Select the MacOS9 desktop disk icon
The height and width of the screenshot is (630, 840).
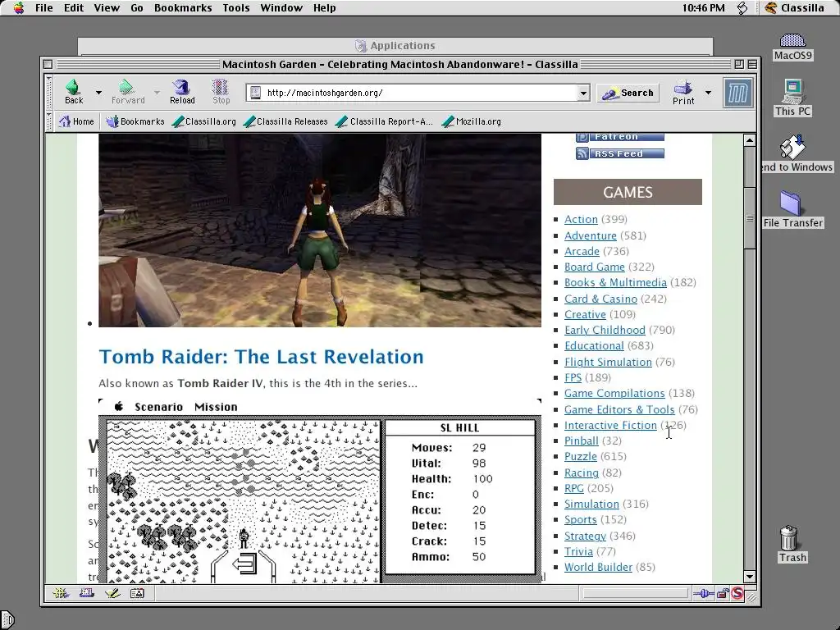click(793, 47)
